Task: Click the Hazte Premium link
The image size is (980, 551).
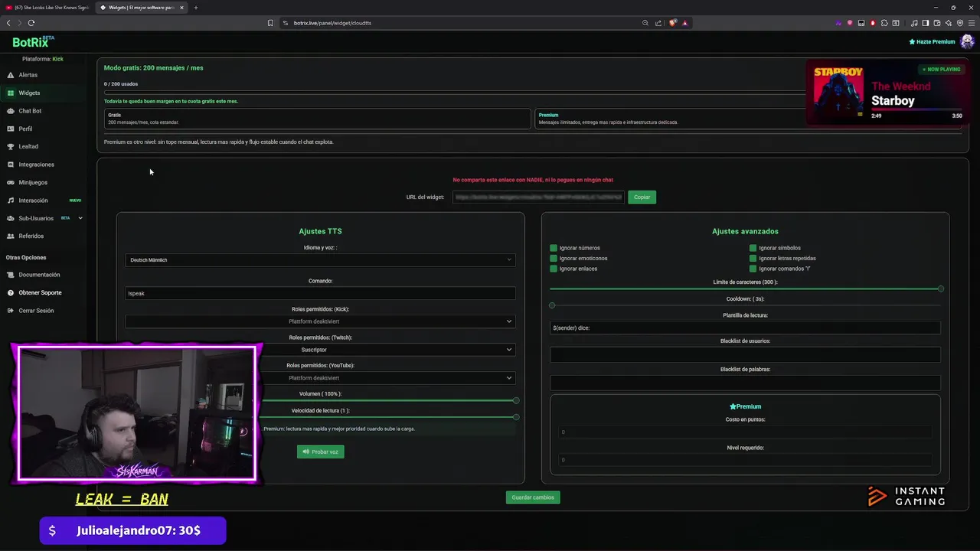Action: (x=932, y=41)
